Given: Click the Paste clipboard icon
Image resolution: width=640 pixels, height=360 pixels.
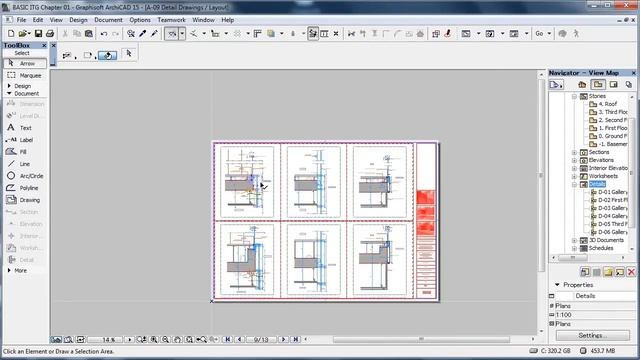Looking at the screenshot, I should tap(89, 33).
